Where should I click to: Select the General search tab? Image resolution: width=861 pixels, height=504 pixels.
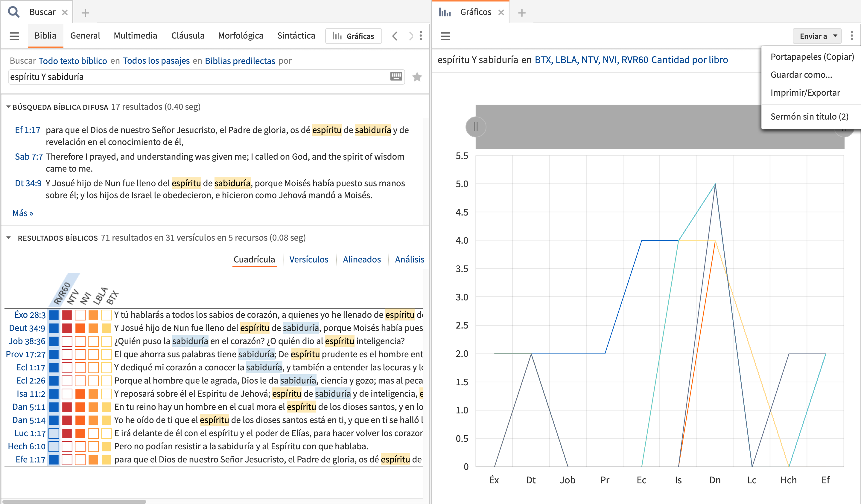click(x=85, y=36)
